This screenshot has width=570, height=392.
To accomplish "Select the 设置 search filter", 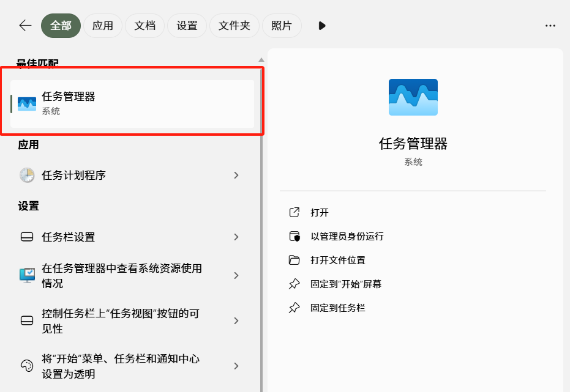I will click(x=187, y=26).
